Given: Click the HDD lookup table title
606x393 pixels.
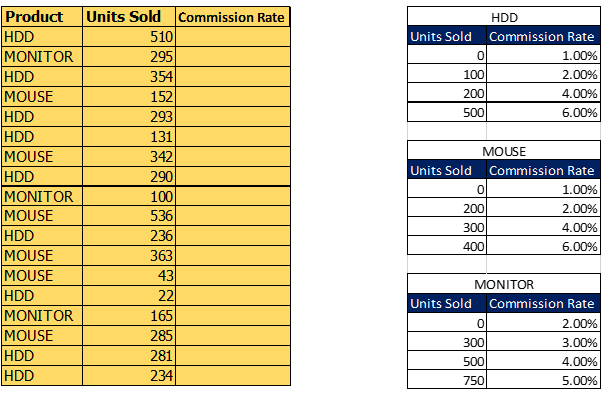Looking at the screenshot, I should click(x=504, y=17).
